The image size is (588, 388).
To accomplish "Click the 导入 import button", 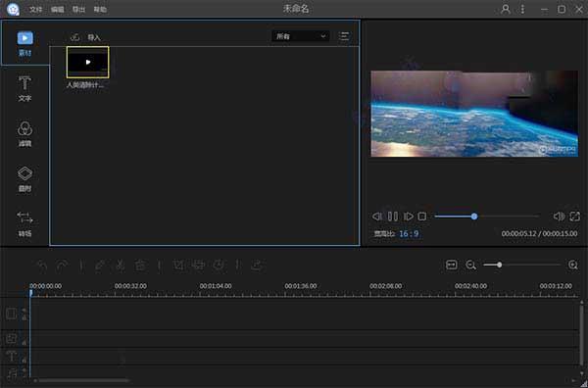I will (85, 37).
